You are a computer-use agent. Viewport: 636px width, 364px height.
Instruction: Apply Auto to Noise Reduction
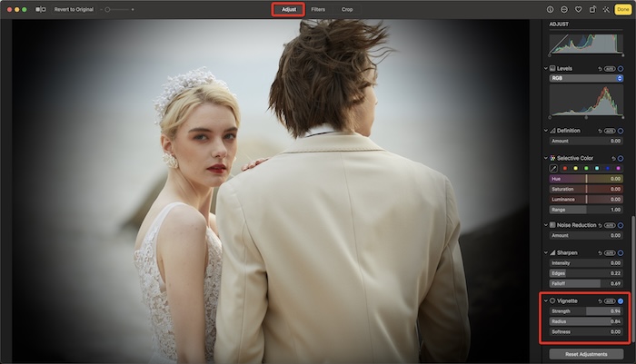610,225
